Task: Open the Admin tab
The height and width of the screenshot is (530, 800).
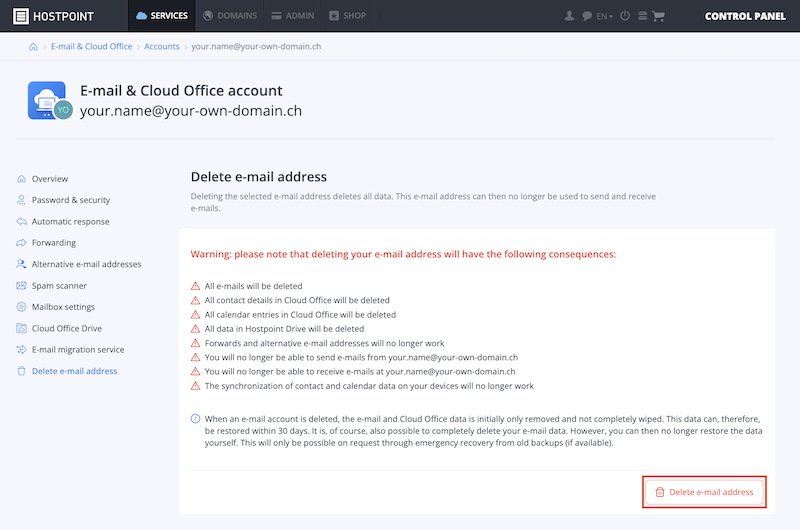Action: (292, 16)
